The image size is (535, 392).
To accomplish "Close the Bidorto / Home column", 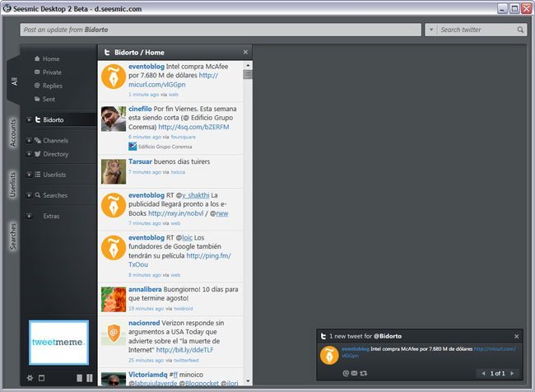I will [245, 52].
